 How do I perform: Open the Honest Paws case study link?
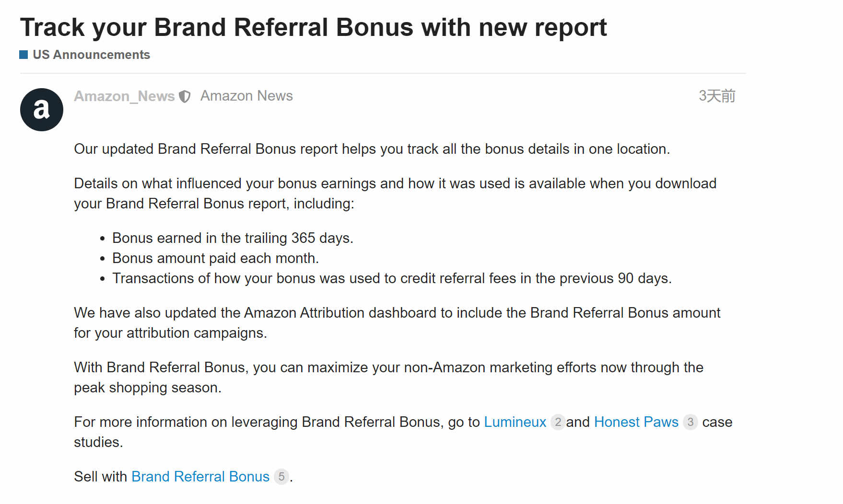636,422
